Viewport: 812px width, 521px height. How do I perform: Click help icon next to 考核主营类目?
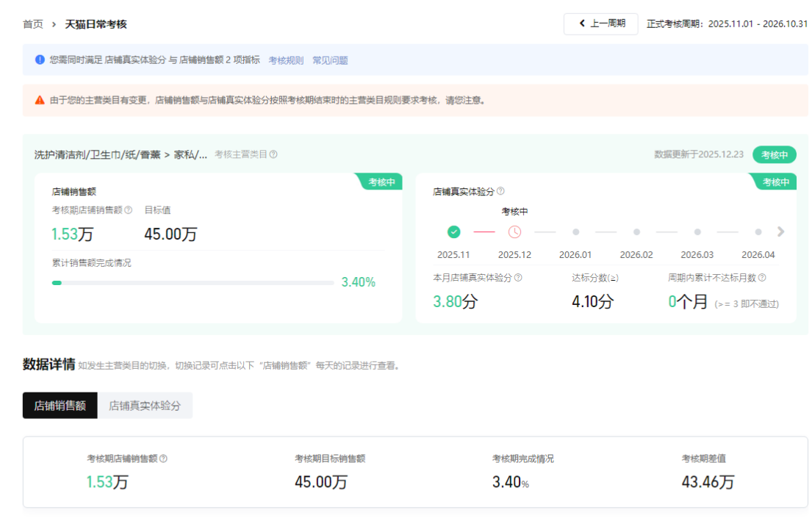273,155
